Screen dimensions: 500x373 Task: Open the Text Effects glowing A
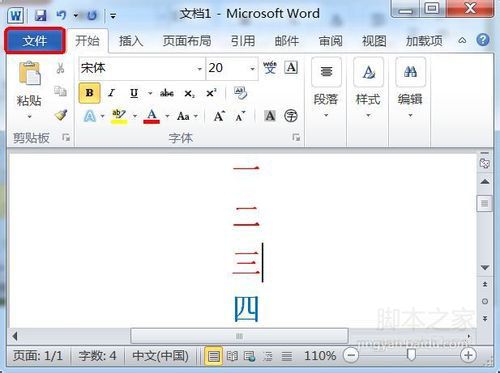(90, 116)
